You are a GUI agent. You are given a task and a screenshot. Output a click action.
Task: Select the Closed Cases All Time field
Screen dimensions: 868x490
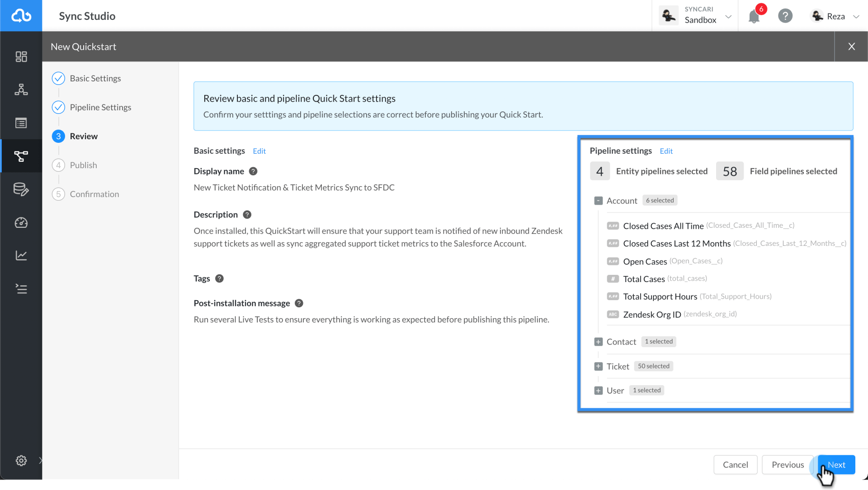[663, 226]
